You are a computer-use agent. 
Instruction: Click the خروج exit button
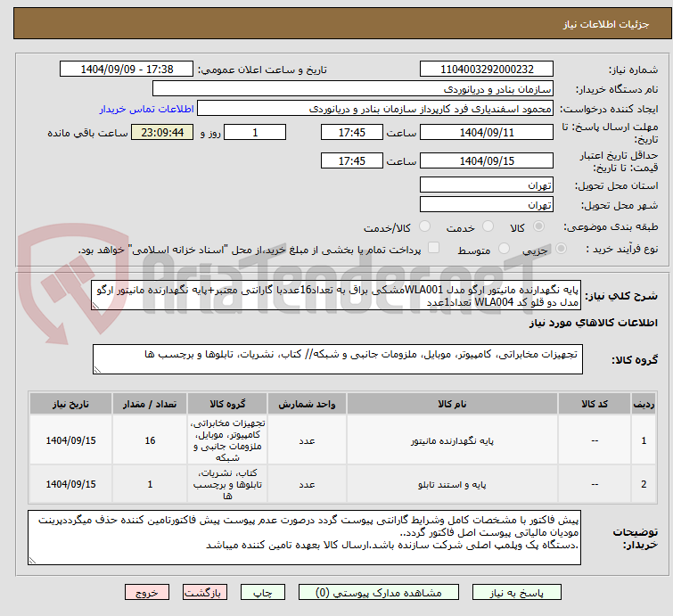[x=147, y=593]
